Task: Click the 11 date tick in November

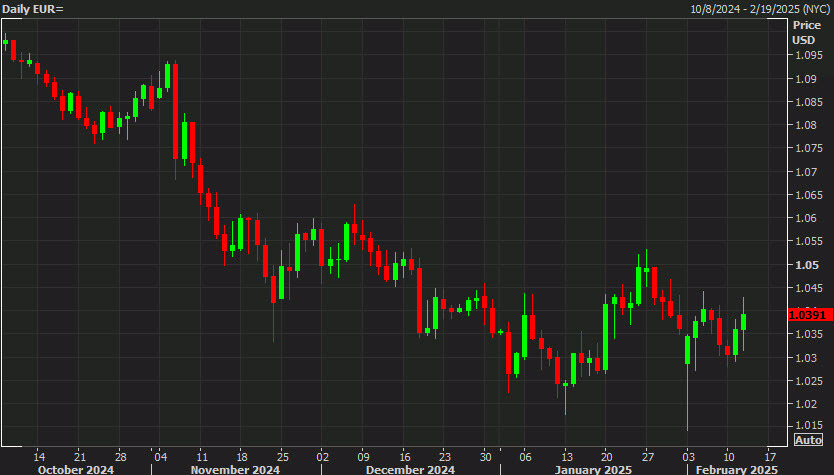Action: point(202,457)
